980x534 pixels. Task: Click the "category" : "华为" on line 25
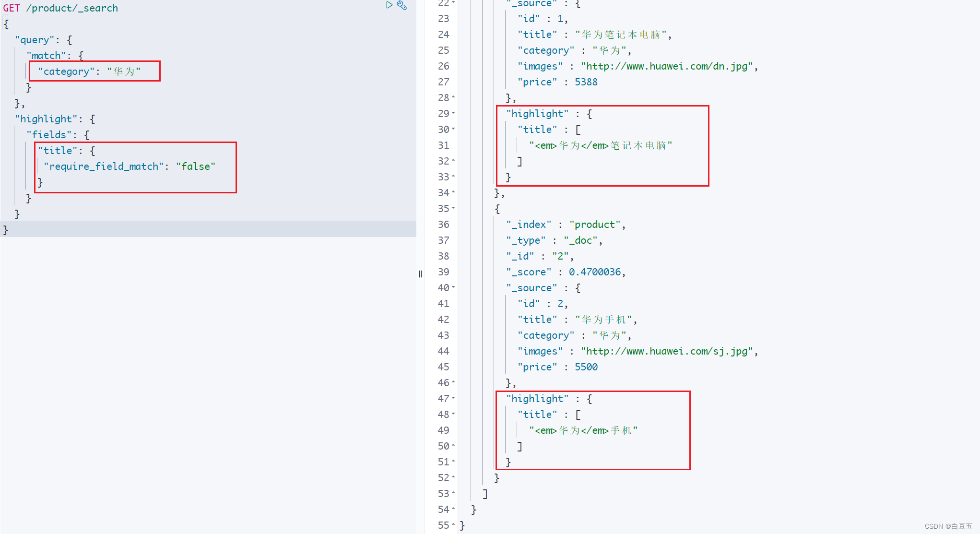tap(575, 50)
